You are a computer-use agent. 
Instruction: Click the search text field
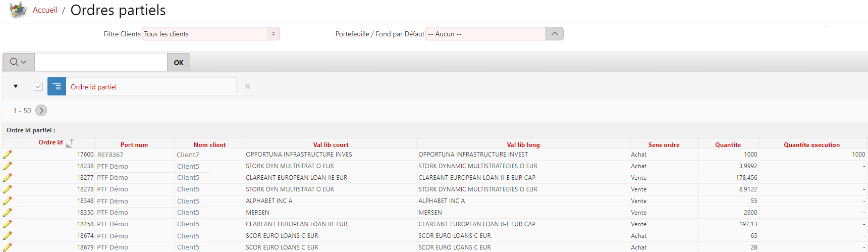click(101, 62)
